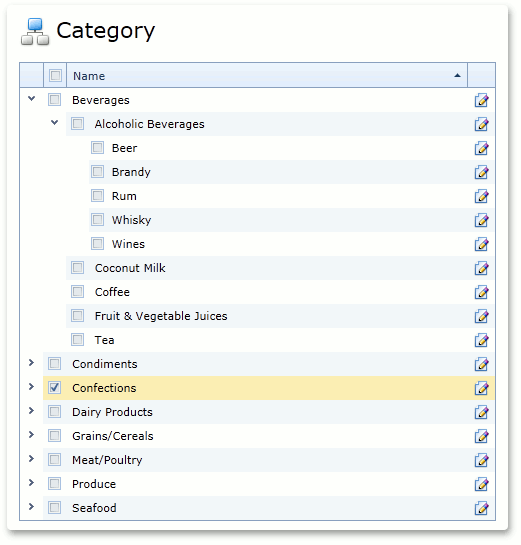Click the Grains/Cereals row label
This screenshot has height=545, width=521.
coord(113,436)
